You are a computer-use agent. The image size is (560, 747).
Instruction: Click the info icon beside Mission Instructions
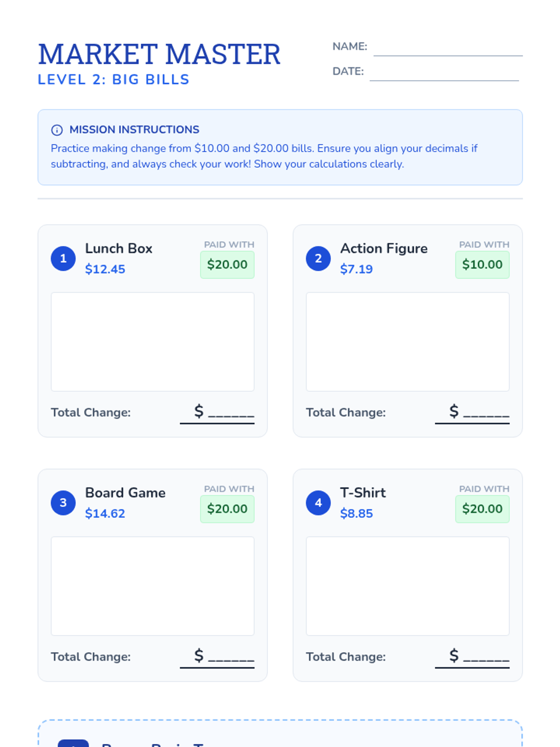coord(57,130)
